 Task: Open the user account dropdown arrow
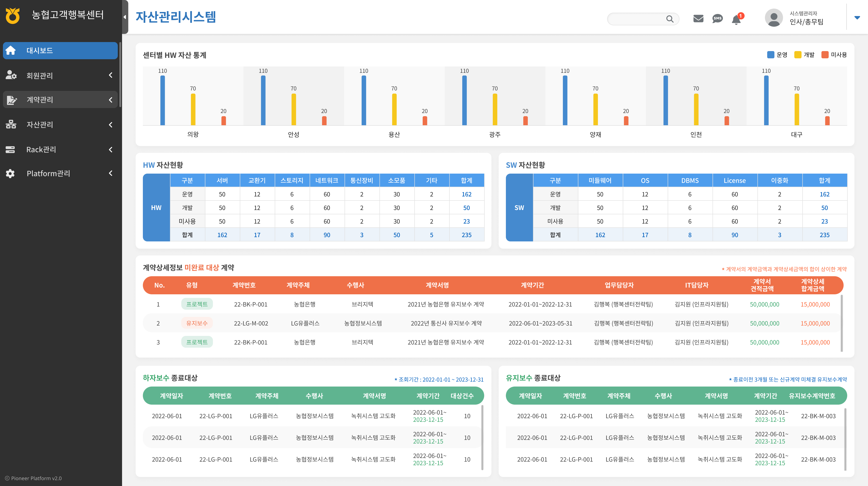tap(857, 18)
